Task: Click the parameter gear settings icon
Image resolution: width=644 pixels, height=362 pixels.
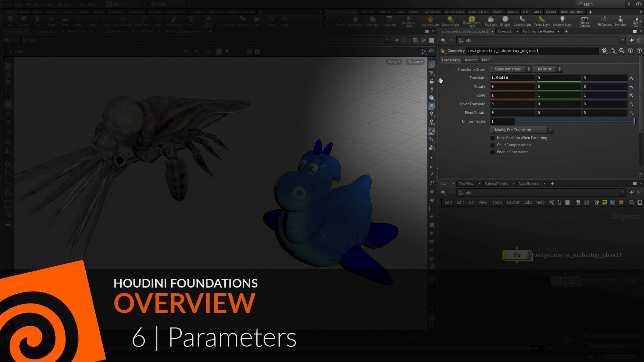Action: click(604, 51)
